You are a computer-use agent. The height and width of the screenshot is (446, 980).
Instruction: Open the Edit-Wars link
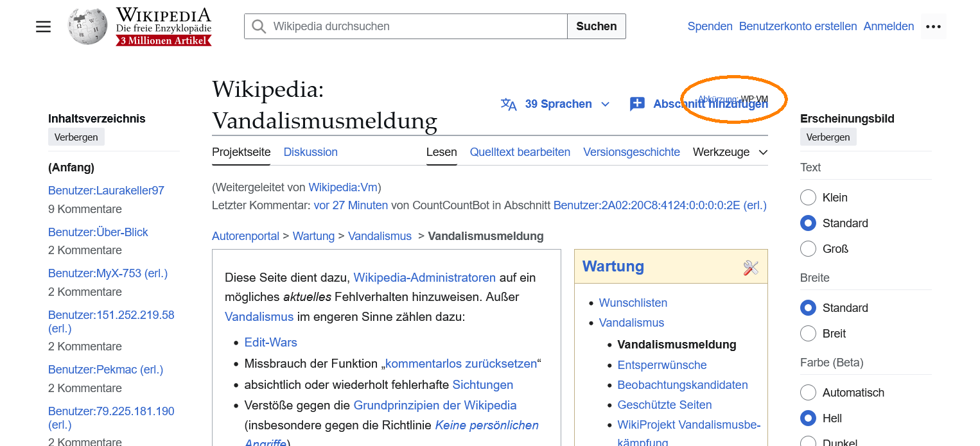click(x=270, y=343)
